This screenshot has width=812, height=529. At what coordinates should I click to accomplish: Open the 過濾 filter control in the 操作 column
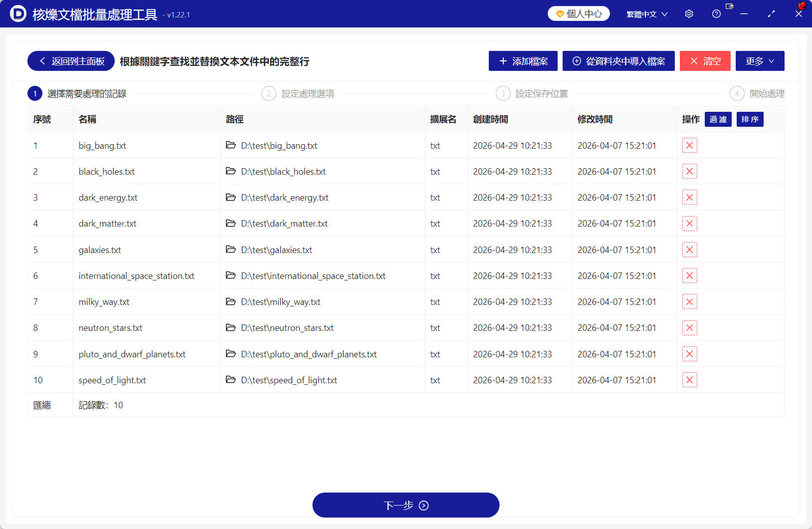point(718,119)
